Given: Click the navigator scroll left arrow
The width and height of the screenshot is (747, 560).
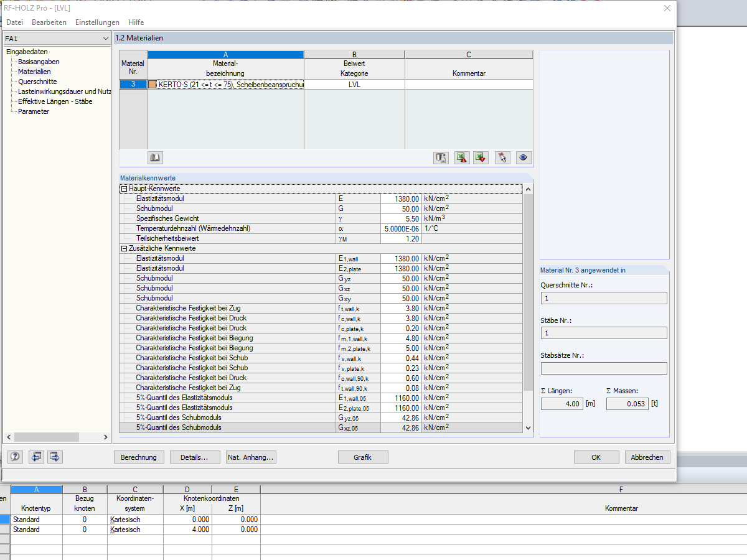Looking at the screenshot, I should pyautogui.click(x=8, y=437).
